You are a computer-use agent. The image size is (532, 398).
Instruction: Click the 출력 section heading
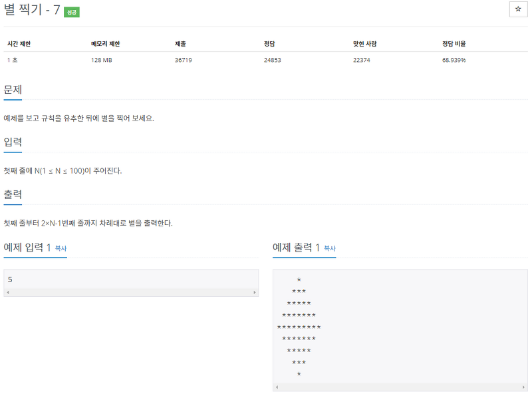tap(13, 194)
